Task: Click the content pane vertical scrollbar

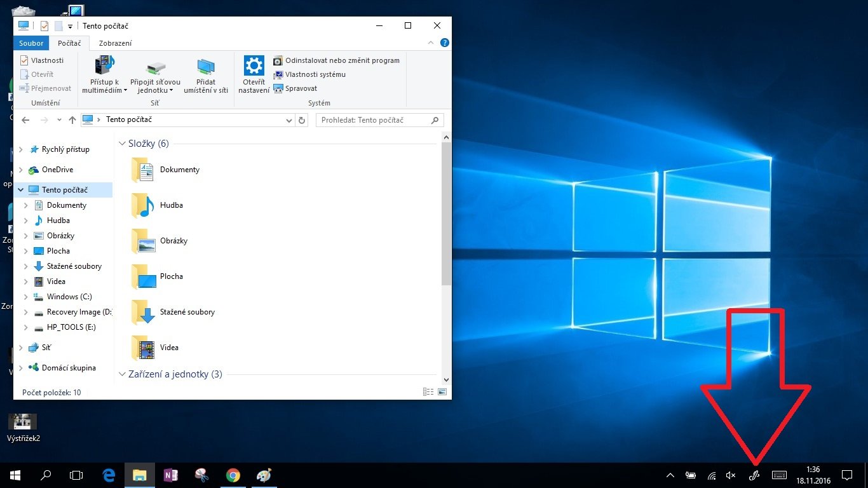Action: click(446, 213)
